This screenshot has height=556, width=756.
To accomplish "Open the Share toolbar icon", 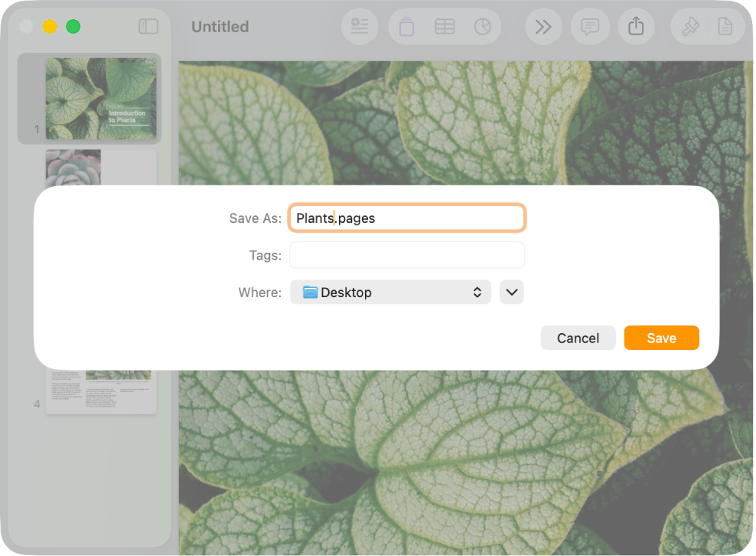I will point(636,27).
